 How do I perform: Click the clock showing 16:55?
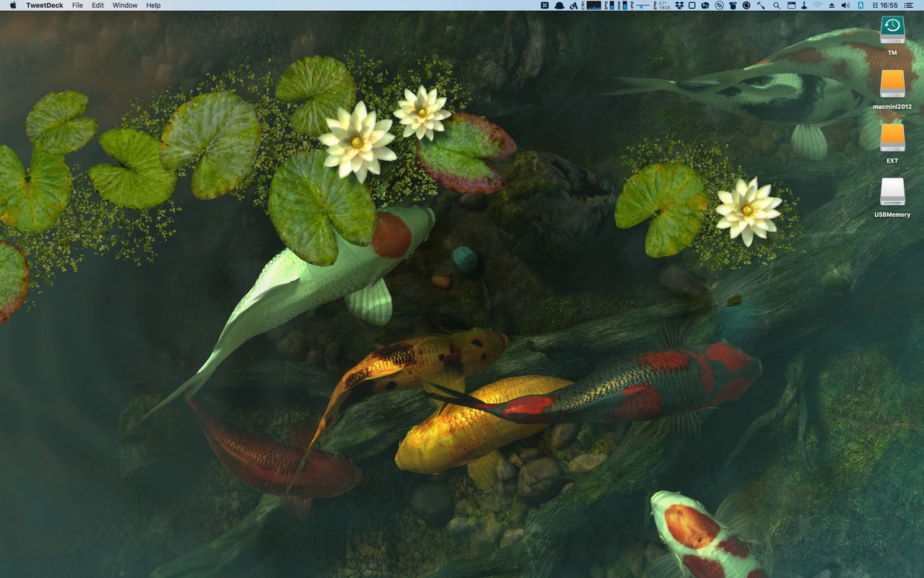pos(886,5)
